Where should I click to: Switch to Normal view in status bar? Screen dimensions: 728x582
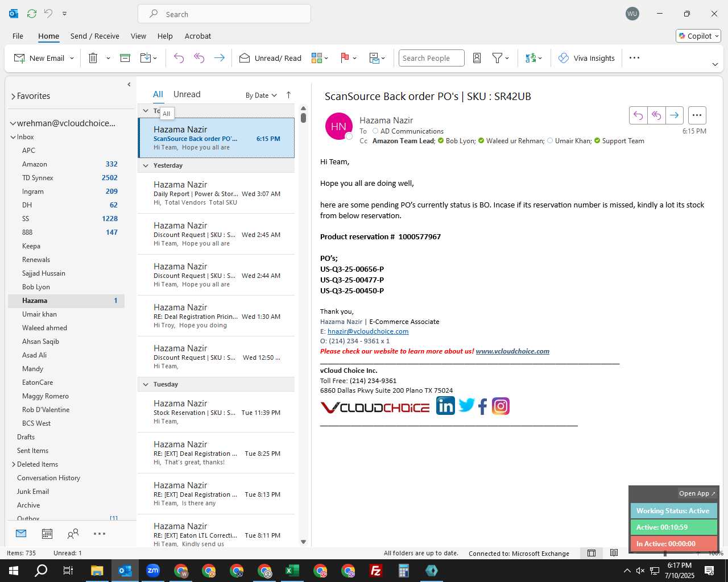[x=591, y=553]
